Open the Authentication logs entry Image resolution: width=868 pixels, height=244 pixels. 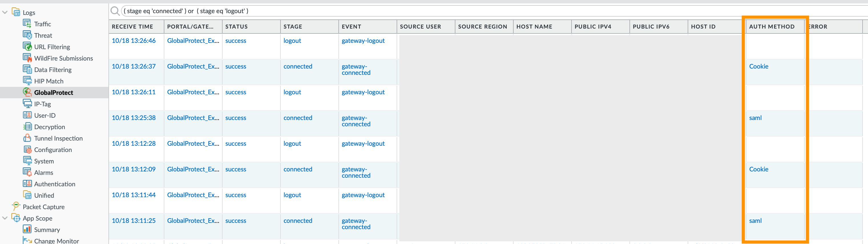coord(54,184)
